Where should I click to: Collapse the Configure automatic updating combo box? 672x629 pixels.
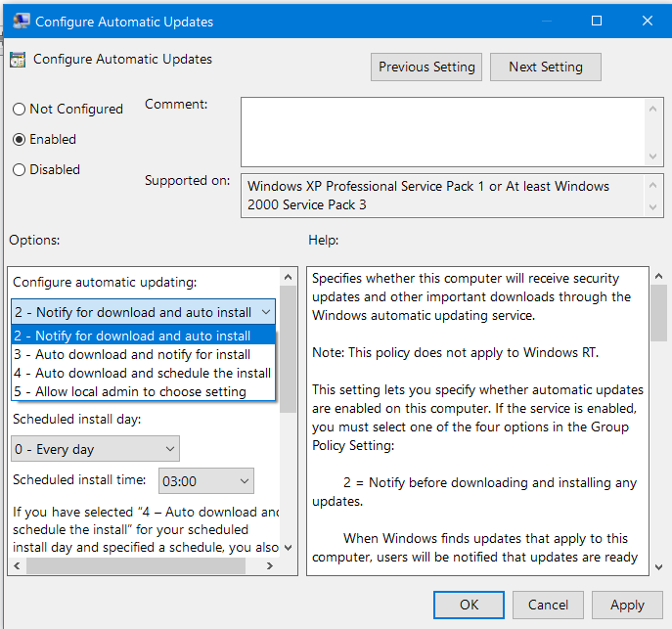pyautogui.click(x=143, y=312)
